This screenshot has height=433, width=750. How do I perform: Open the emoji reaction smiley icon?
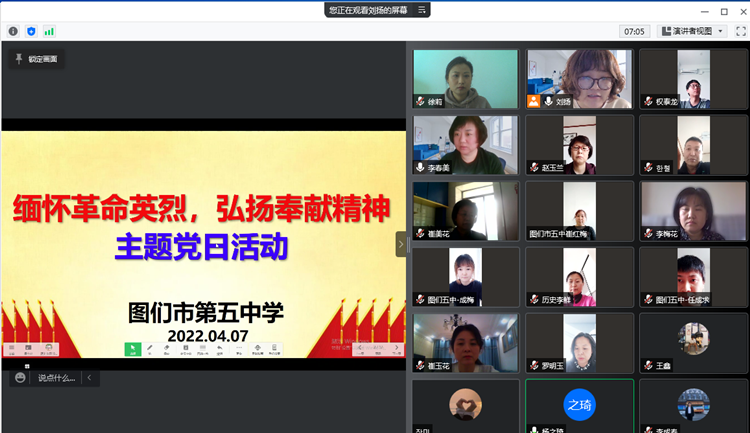20,377
